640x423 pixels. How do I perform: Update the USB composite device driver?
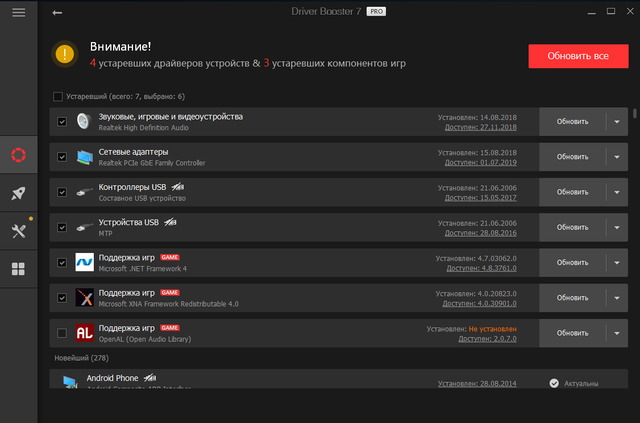click(x=573, y=192)
